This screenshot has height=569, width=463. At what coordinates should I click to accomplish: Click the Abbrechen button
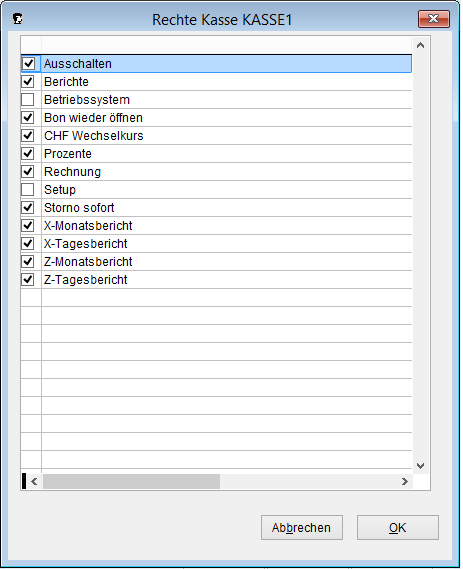point(302,527)
